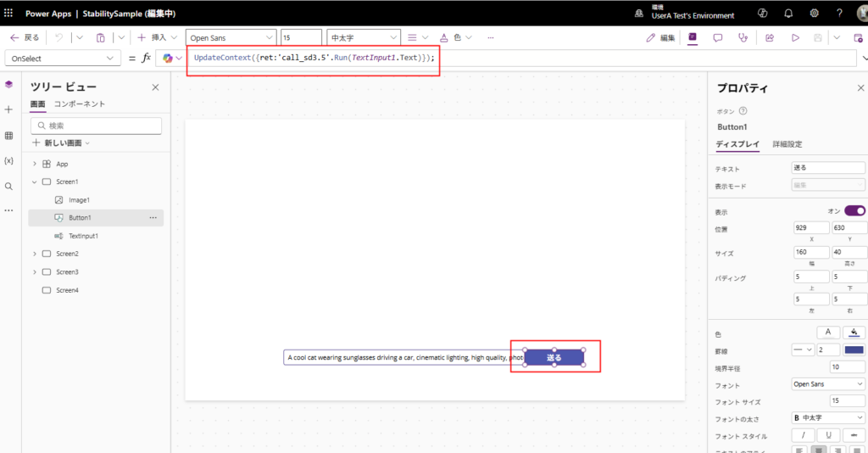Viewport: 868px width, 453px height.
Task: Open the app launcher waffle icon
Action: [8, 14]
